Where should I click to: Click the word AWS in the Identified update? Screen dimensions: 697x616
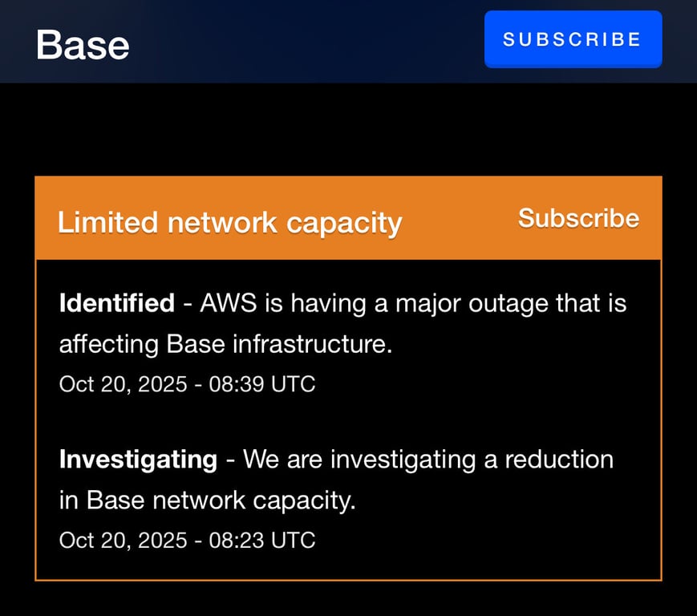point(229,303)
